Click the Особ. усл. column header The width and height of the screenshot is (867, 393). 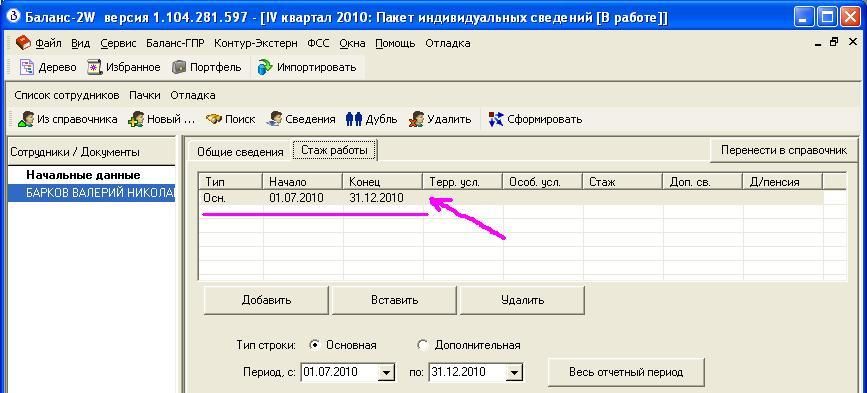coord(542,181)
